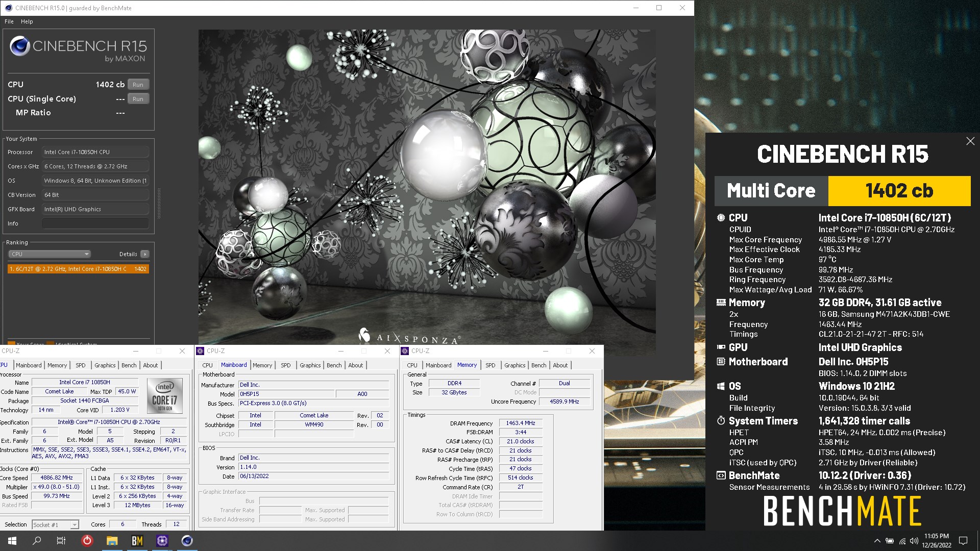Image resolution: width=980 pixels, height=551 pixels.
Task: Click the battery tray icon
Action: (890, 541)
